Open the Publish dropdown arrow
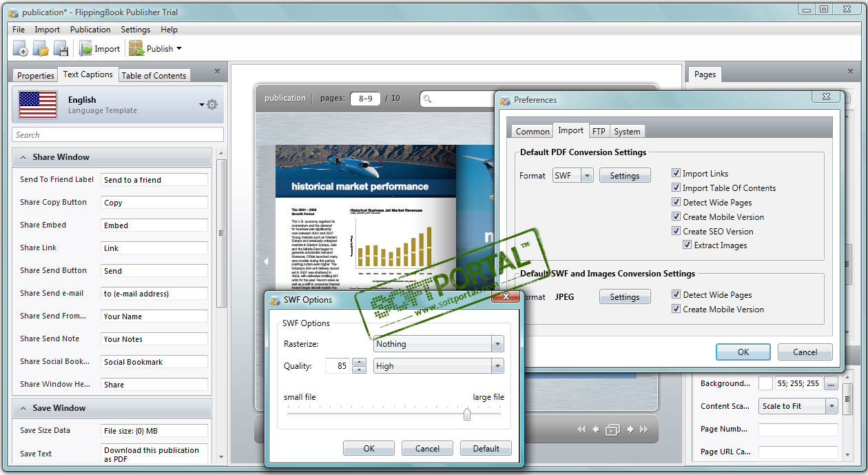The image size is (868, 475). point(179,48)
